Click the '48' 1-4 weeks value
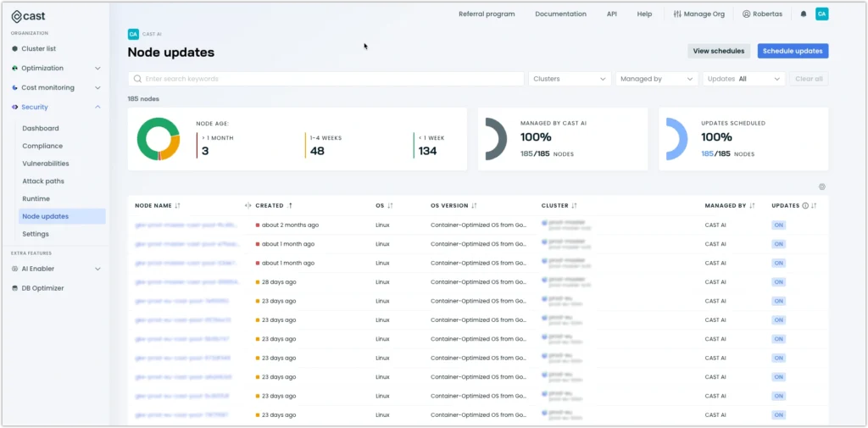The height and width of the screenshot is (428, 868). coord(317,151)
